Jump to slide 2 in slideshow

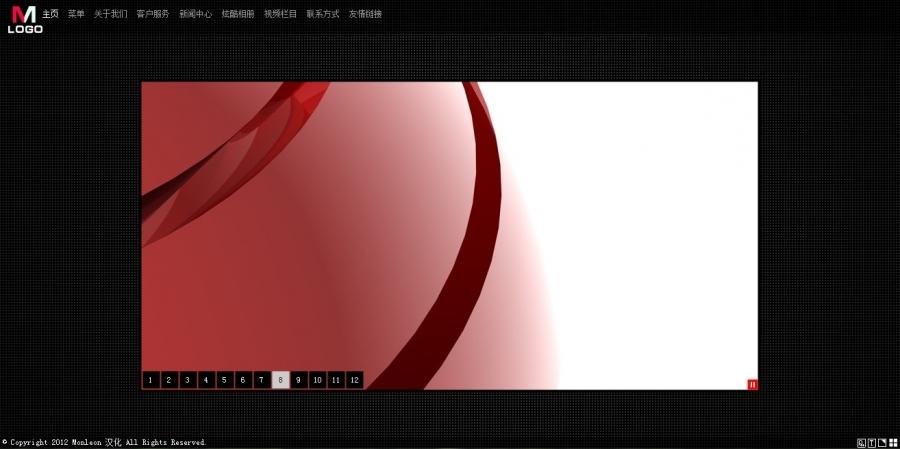pyautogui.click(x=169, y=380)
